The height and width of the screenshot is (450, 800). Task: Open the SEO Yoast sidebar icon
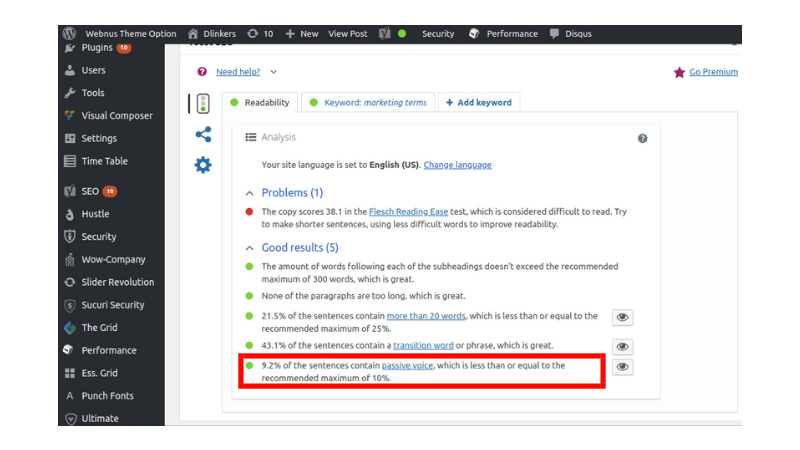tap(70, 191)
